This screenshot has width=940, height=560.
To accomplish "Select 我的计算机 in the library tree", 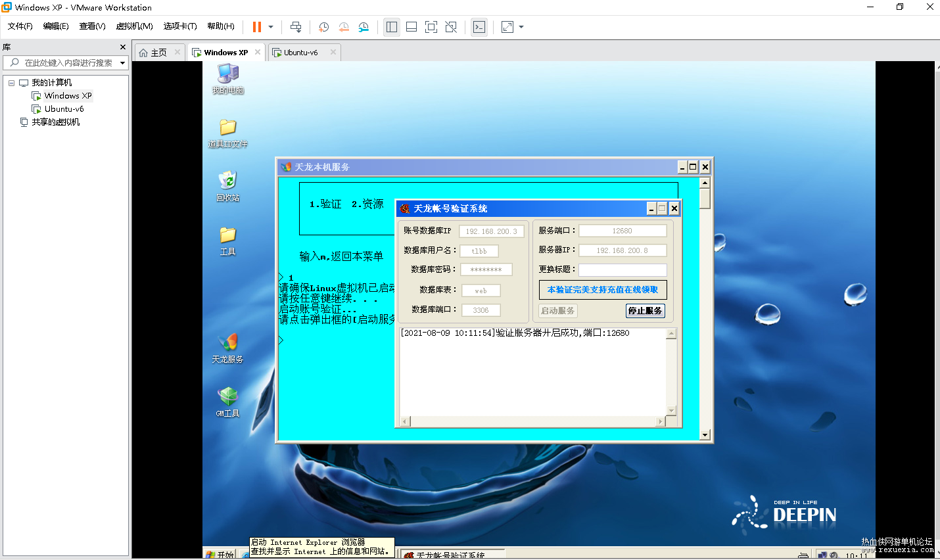I will (x=52, y=83).
